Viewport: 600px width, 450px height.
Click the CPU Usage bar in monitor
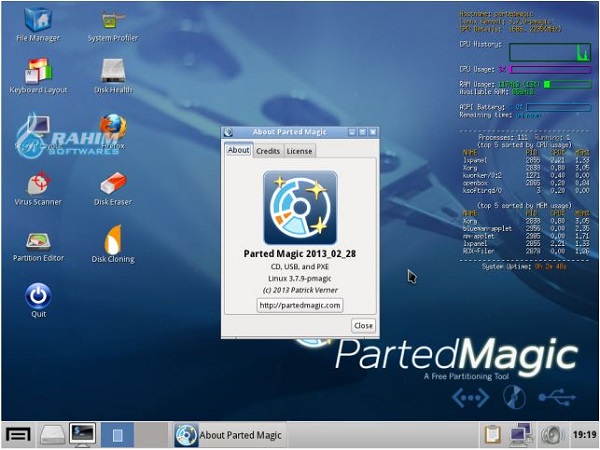tap(550, 70)
